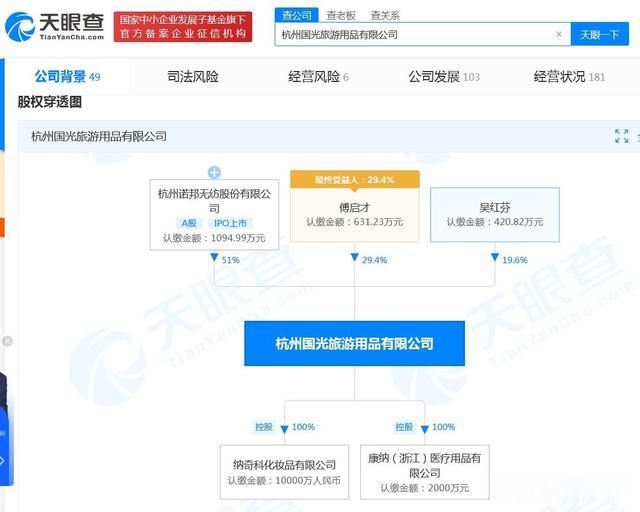Viewport: 640px width, 512px height.
Task: Click the A股 tag on the Nuobang node
Action: (189, 223)
